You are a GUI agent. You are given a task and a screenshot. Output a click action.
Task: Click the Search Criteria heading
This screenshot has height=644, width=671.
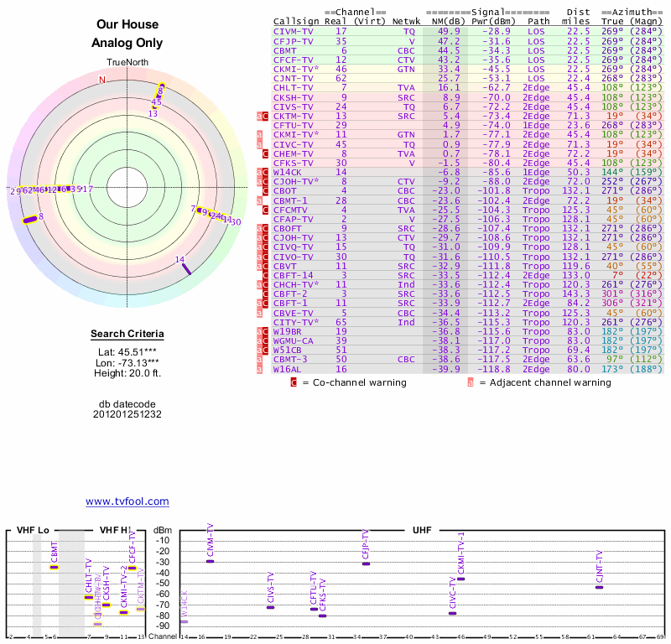pyautogui.click(x=127, y=334)
